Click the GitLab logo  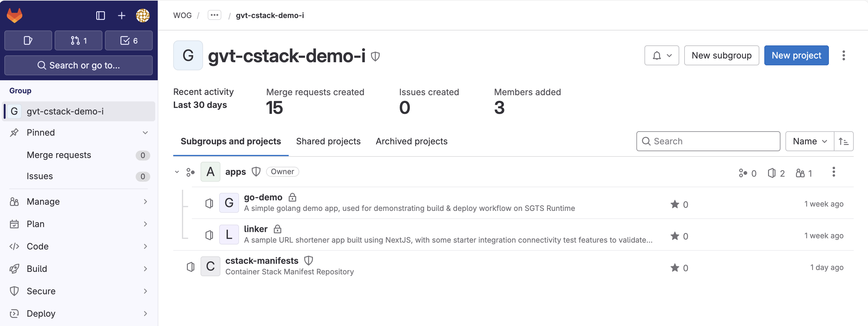15,15
